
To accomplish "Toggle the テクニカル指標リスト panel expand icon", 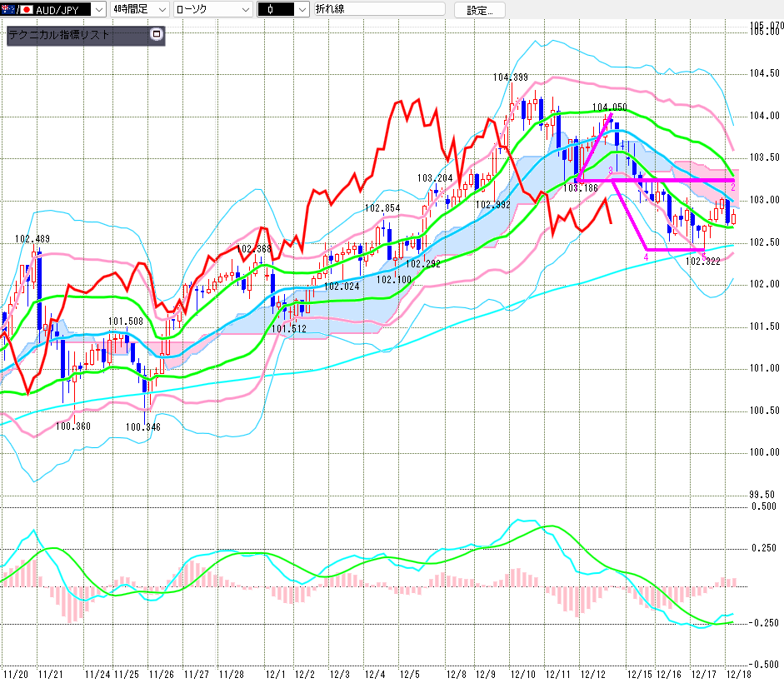I will (x=156, y=35).
